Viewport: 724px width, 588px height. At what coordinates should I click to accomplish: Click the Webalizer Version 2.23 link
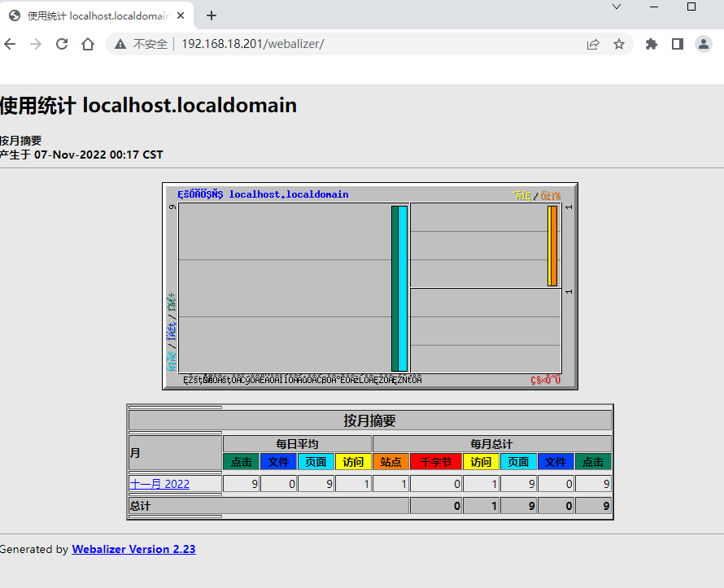point(133,549)
